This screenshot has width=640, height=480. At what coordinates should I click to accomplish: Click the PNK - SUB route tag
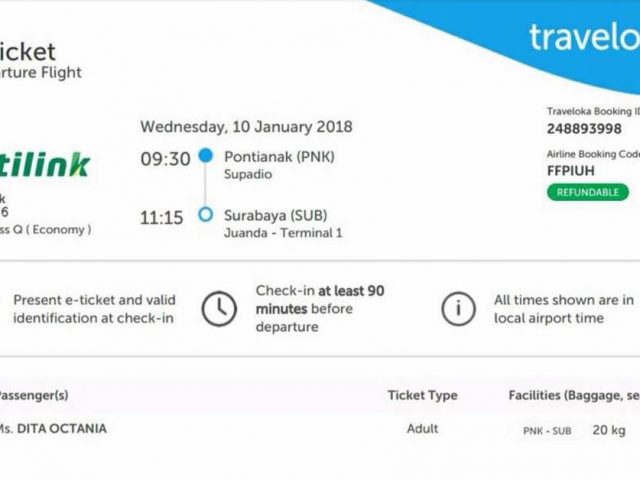click(547, 431)
